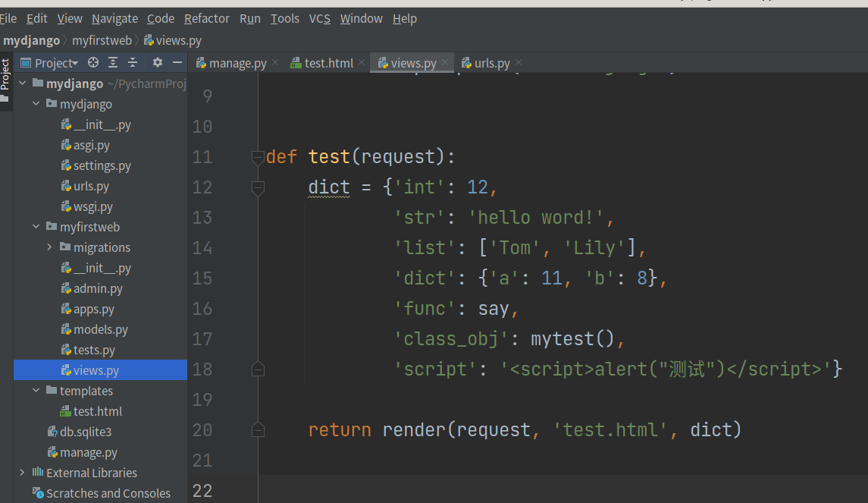Screen dimensions: 868x503
Task: Open the Code menu
Action: click(161, 19)
